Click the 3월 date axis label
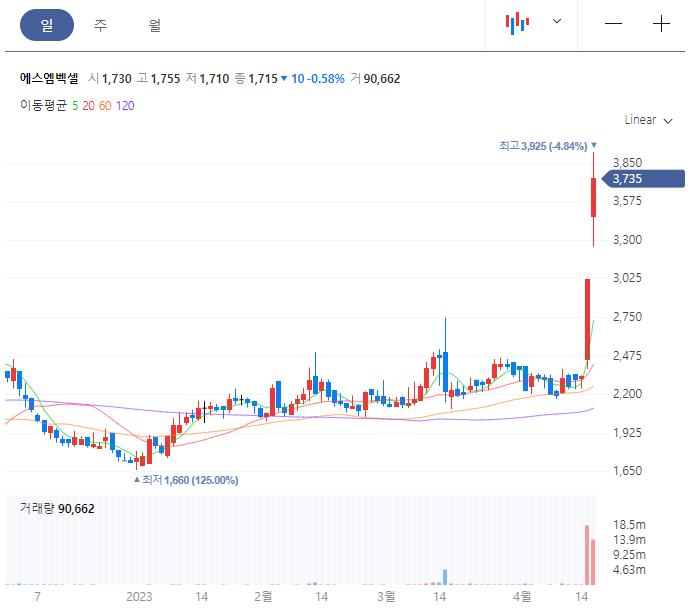Viewport: 695px width, 615px height. [386, 596]
